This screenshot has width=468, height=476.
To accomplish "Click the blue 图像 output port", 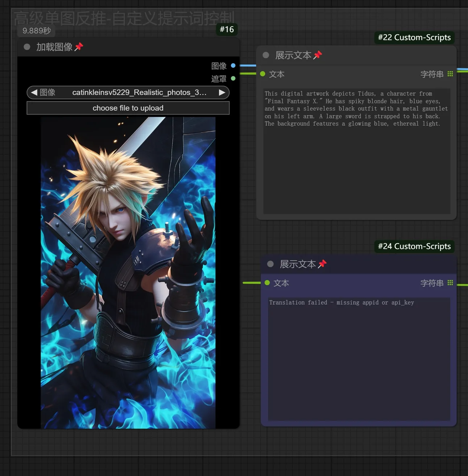I will click(233, 66).
